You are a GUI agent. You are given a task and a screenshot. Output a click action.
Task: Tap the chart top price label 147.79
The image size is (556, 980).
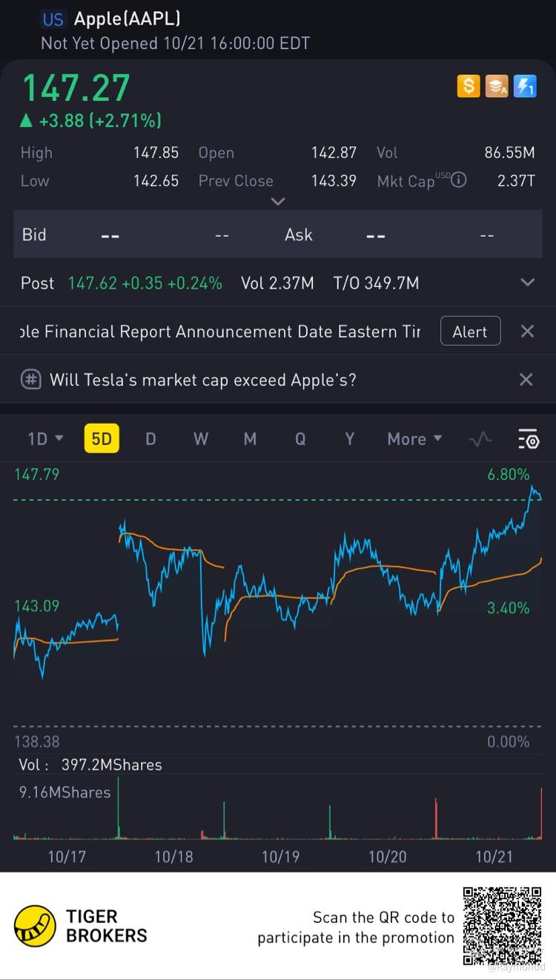click(x=36, y=474)
